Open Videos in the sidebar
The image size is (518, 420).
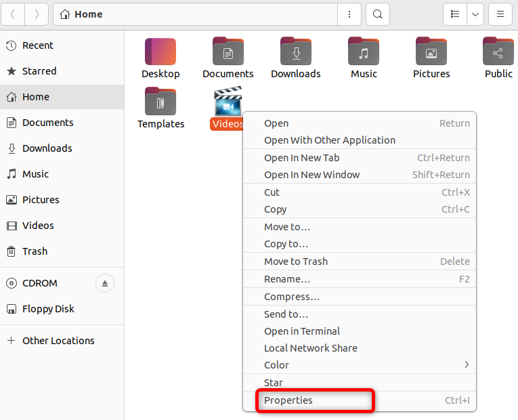(x=62, y=226)
